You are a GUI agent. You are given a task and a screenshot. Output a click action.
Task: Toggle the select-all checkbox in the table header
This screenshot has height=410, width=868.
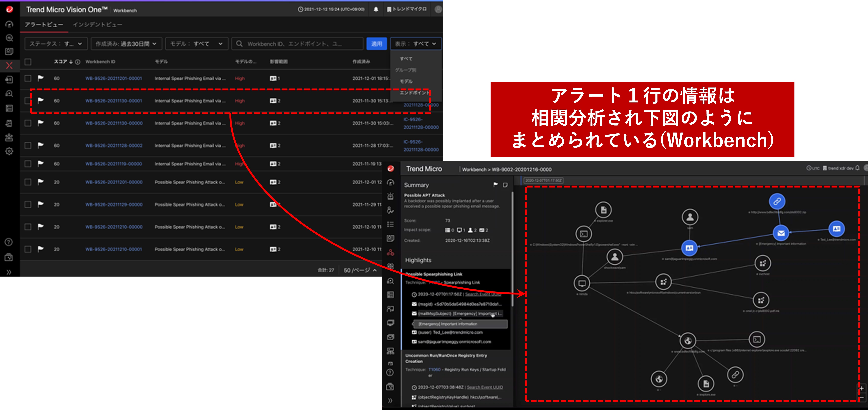pos(28,62)
